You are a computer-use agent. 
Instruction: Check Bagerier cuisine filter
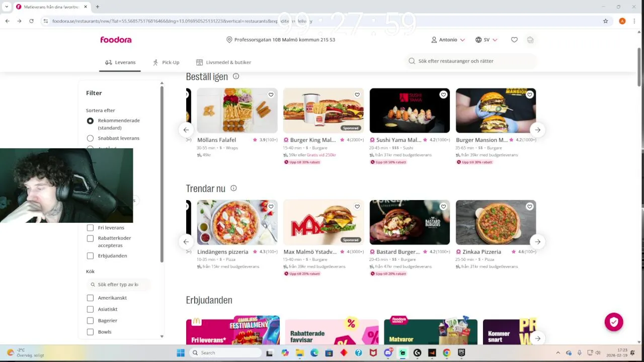pyautogui.click(x=90, y=321)
